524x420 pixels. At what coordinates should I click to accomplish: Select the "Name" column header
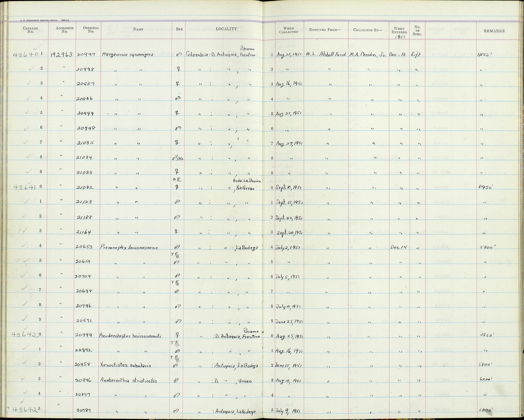(x=138, y=29)
